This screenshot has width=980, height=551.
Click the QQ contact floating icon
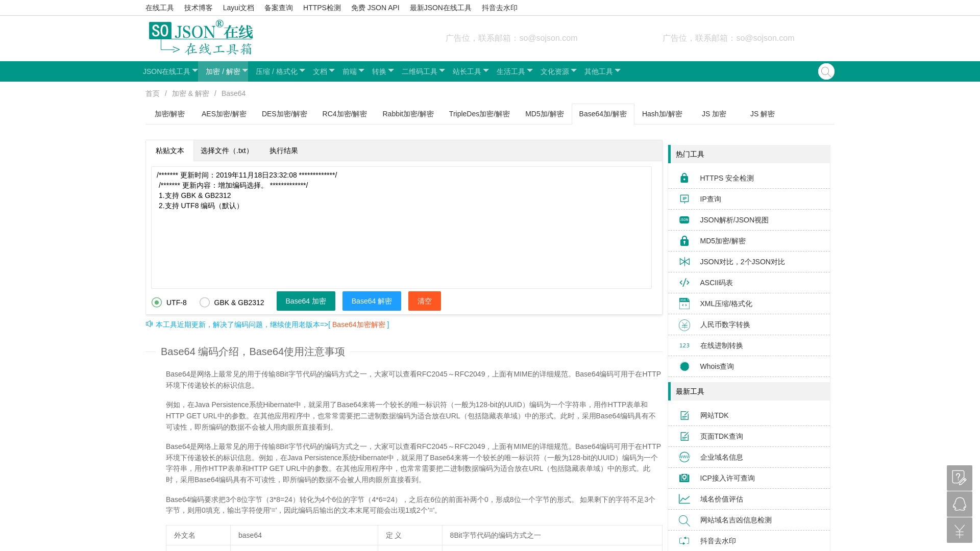point(959,504)
